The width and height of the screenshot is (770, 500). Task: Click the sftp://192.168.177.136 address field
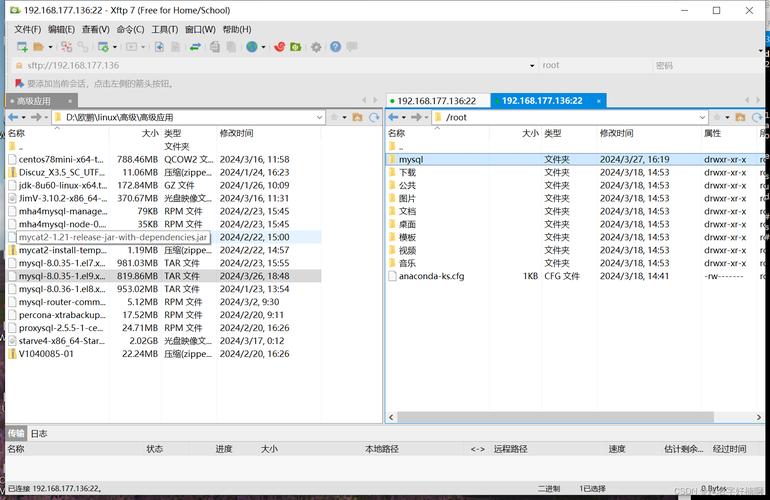click(275, 65)
